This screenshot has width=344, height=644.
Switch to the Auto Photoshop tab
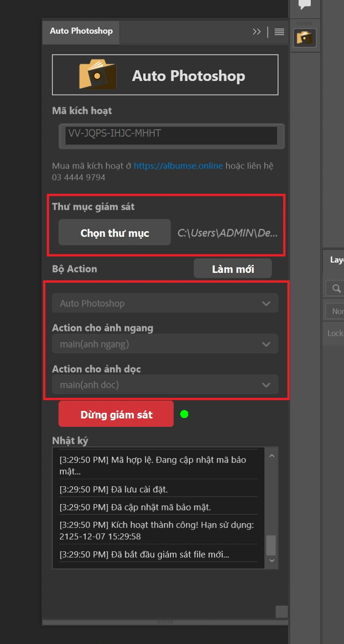81,31
